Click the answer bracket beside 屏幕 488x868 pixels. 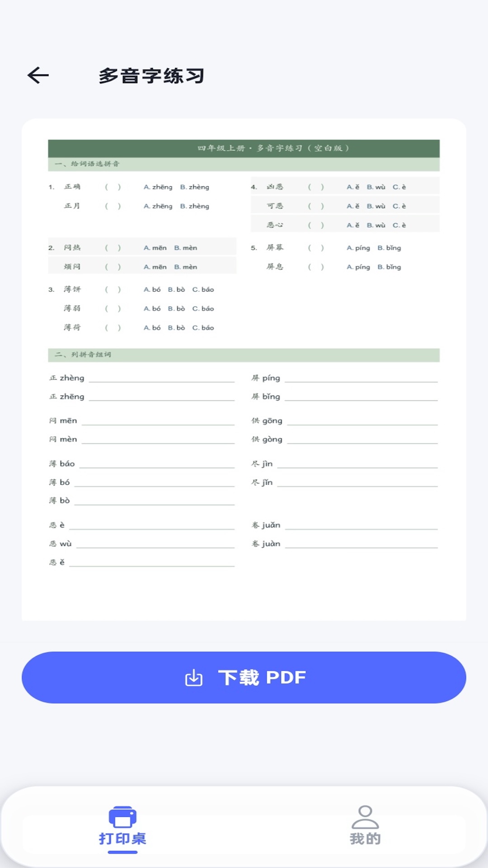pyautogui.click(x=316, y=248)
